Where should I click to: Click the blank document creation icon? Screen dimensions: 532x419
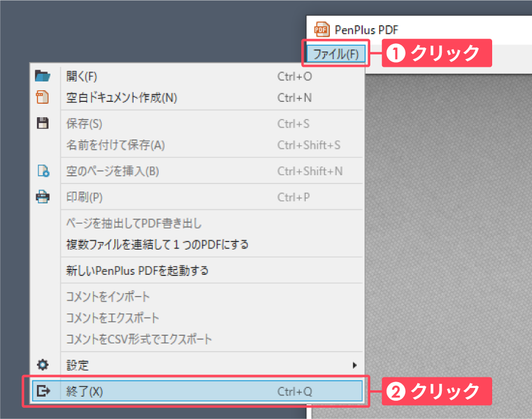click(x=42, y=97)
